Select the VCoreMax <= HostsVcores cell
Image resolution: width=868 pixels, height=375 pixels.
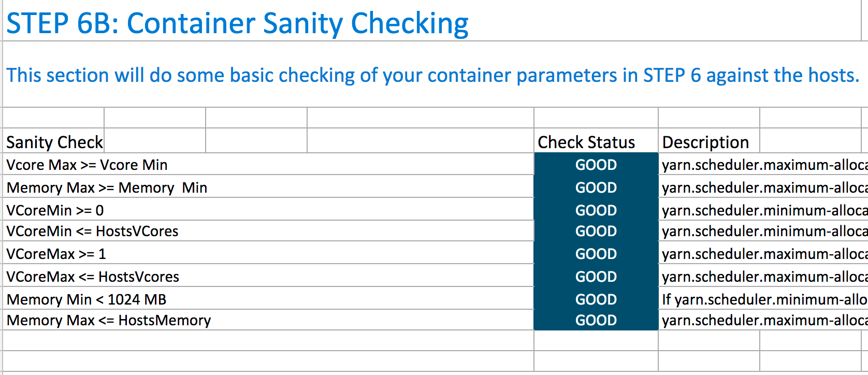click(268, 276)
